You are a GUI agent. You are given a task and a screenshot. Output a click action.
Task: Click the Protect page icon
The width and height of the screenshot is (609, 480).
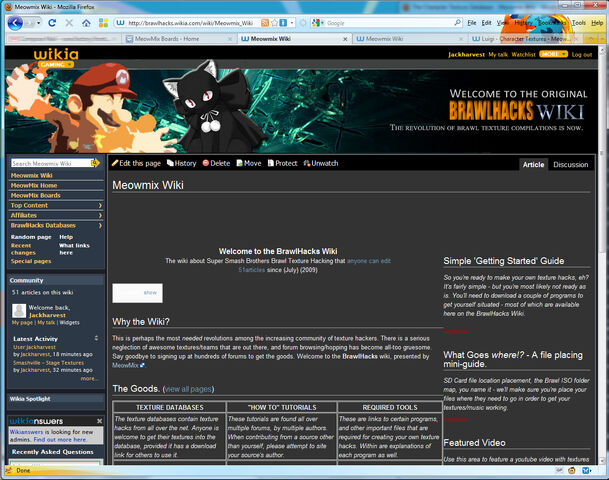pos(271,163)
